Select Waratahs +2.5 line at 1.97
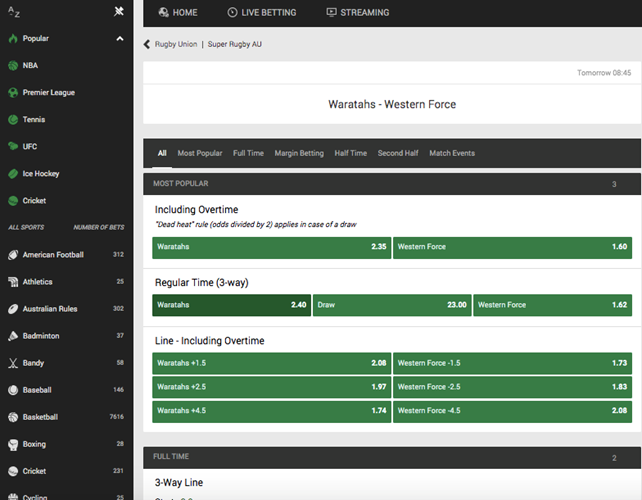This screenshot has height=500, width=642. pyautogui.click(x=271, y=387)
